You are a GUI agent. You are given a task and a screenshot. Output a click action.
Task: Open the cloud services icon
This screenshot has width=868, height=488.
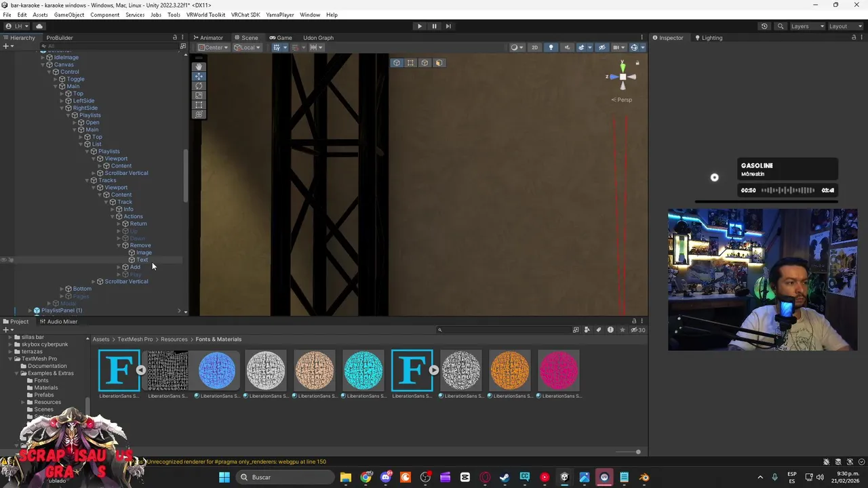click(39, 26)
